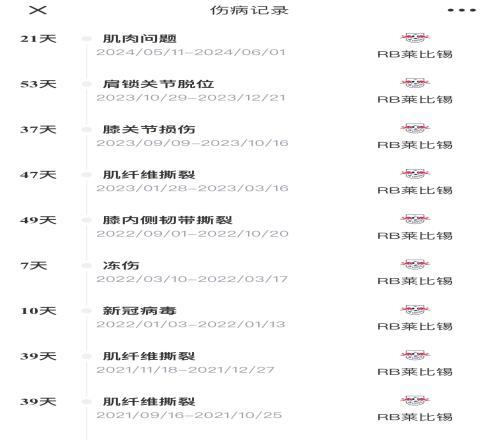Image resolution: width=500 pixels, height=440 pixels.
Task: Tap RB Leipzig logo beside 新冠病毒 entry
Action: coord(415,310)
